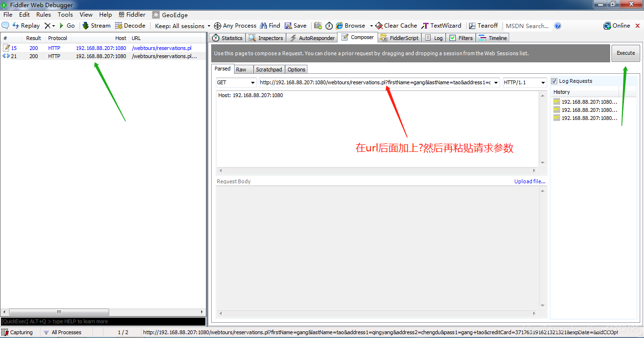Click the camera screenshot icon
This screenshot has height=338, width=644.
click(318, 26)
